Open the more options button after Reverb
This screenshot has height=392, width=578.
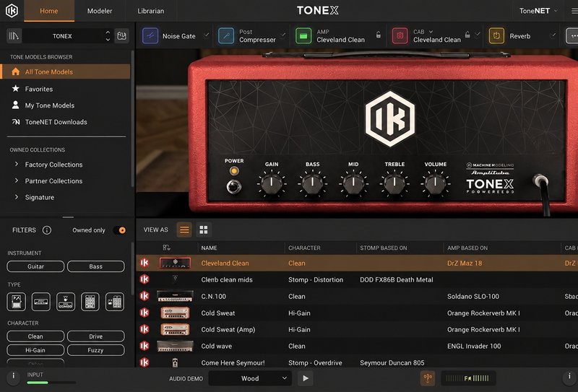tap(572, 36)
